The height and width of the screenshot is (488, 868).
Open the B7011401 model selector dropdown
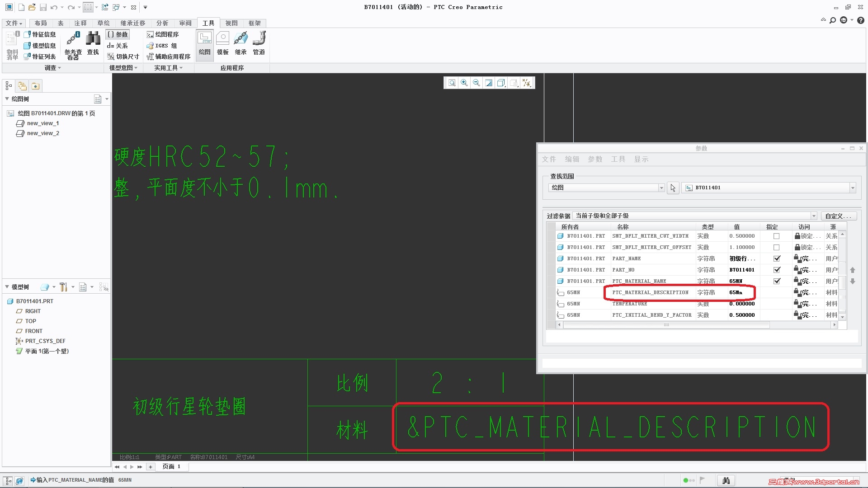(853, 188)
